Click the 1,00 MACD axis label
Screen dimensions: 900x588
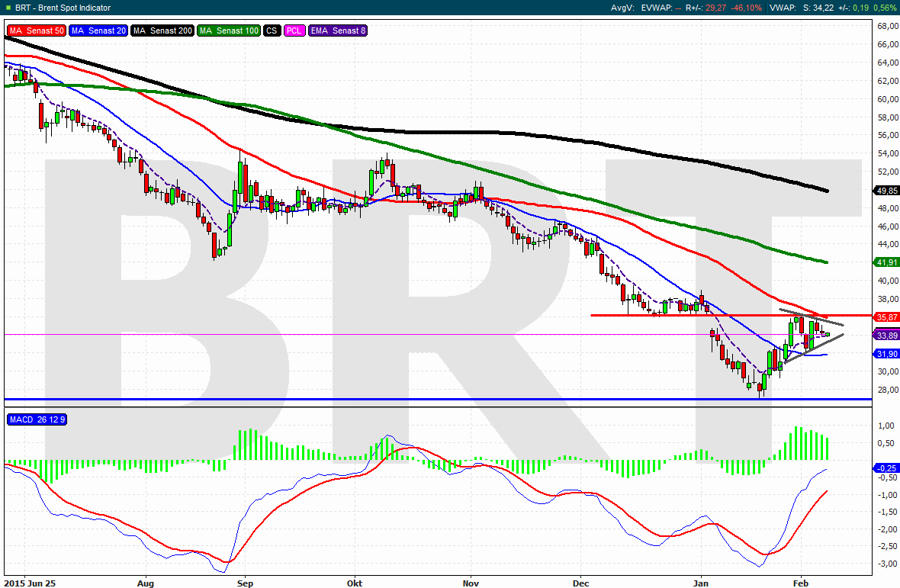886,426
